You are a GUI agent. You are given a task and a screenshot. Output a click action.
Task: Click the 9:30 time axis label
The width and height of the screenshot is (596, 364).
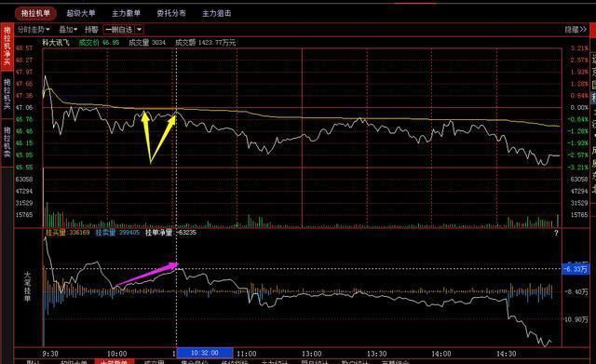coord(50,354)
